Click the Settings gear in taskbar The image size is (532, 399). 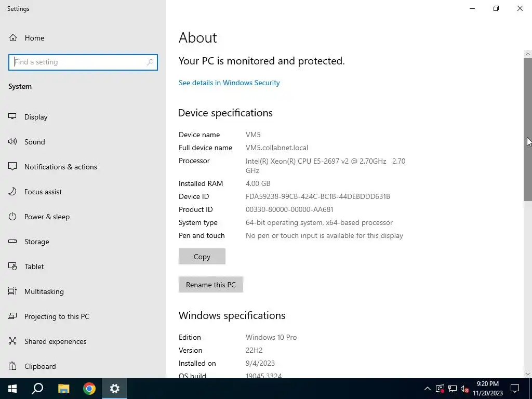click(x=115, y=389)
